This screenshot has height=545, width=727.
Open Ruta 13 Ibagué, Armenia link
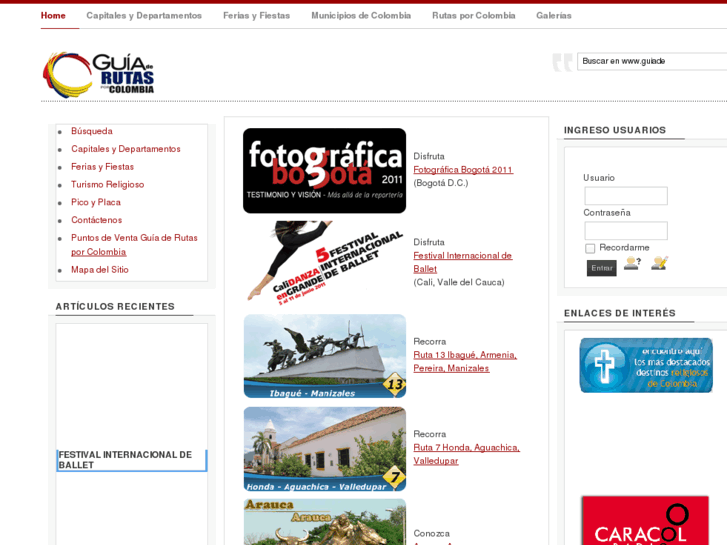(x=465, y=361)
